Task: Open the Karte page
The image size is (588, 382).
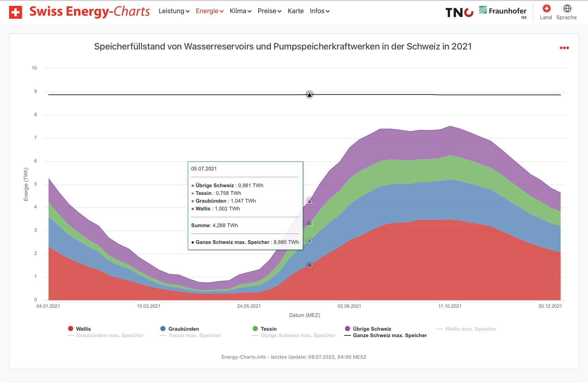Action: point(296,11)
